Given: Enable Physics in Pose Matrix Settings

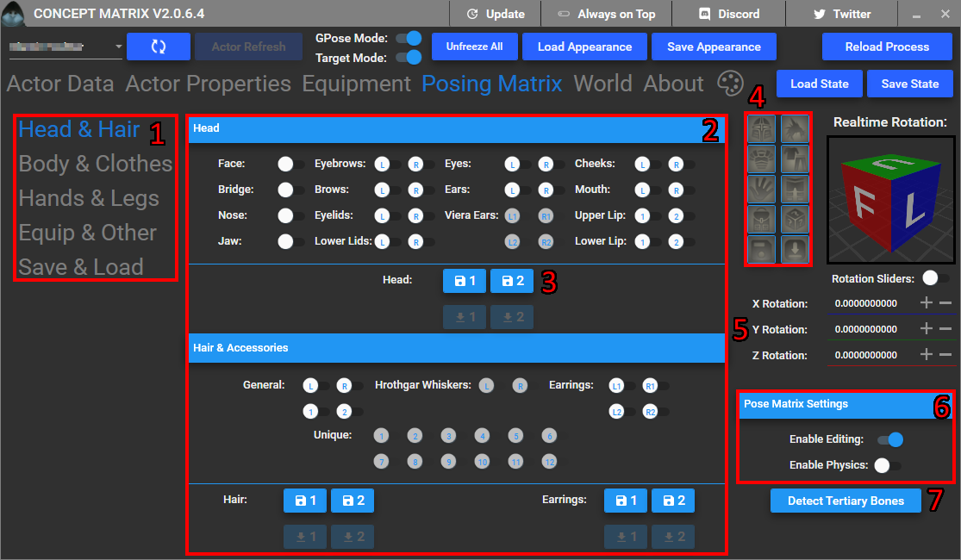Looking at the screenshot, I should point(888,465).
